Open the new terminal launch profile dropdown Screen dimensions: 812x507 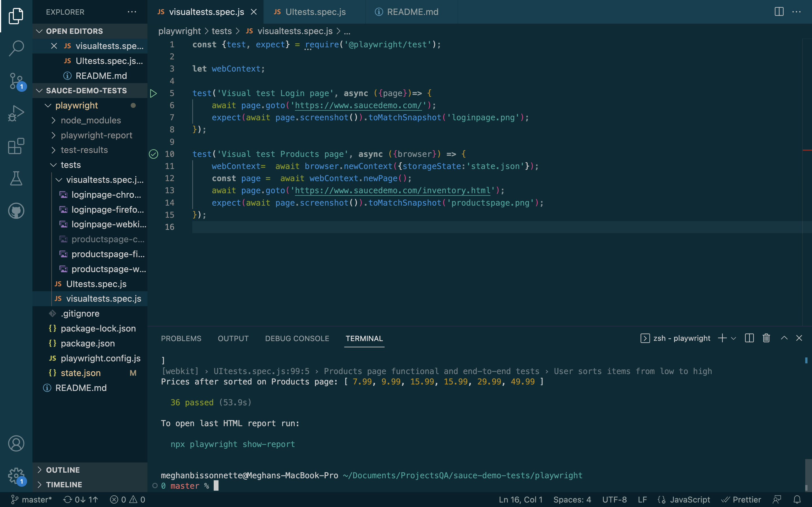(734, 338)
